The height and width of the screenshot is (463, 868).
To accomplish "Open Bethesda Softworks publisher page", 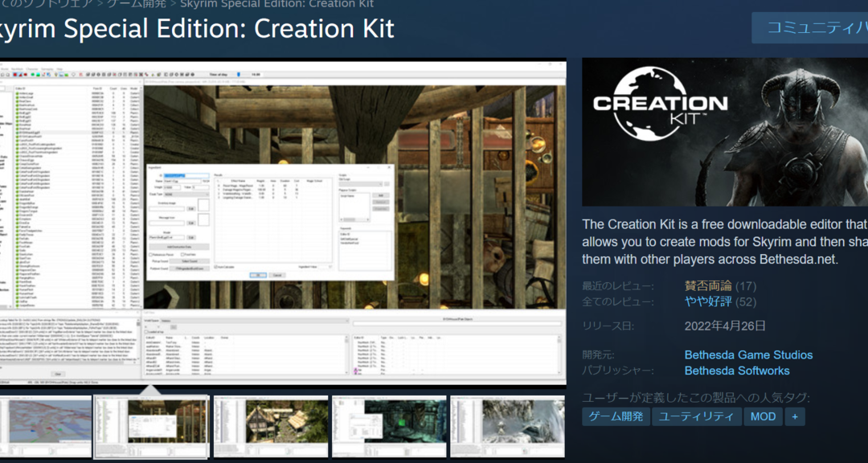I will (x=736, y=371).
